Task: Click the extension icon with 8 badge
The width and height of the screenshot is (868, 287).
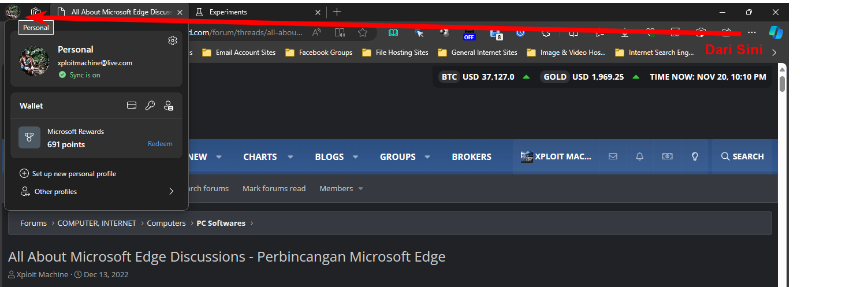Action: (x=496, y=34)
